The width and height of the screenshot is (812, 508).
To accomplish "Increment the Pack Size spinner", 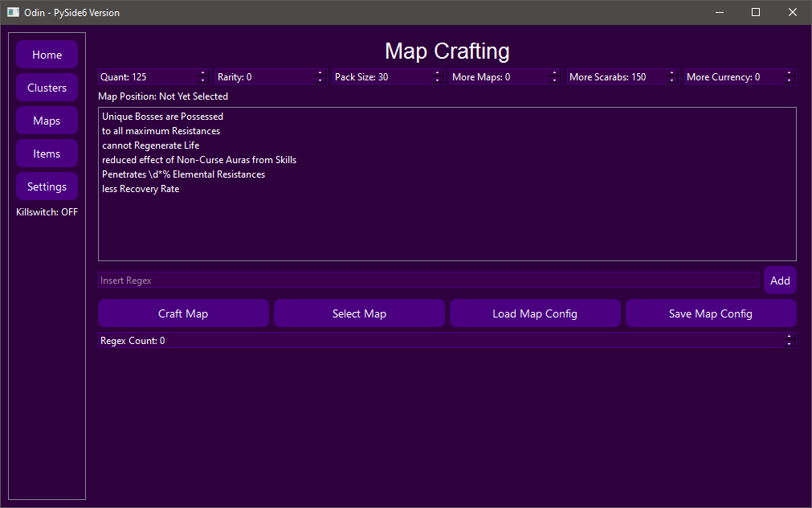I will click(x=437, y=73).
